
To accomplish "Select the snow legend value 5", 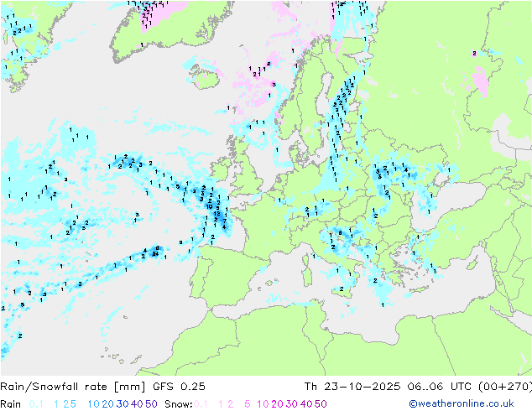I will 248,404.
